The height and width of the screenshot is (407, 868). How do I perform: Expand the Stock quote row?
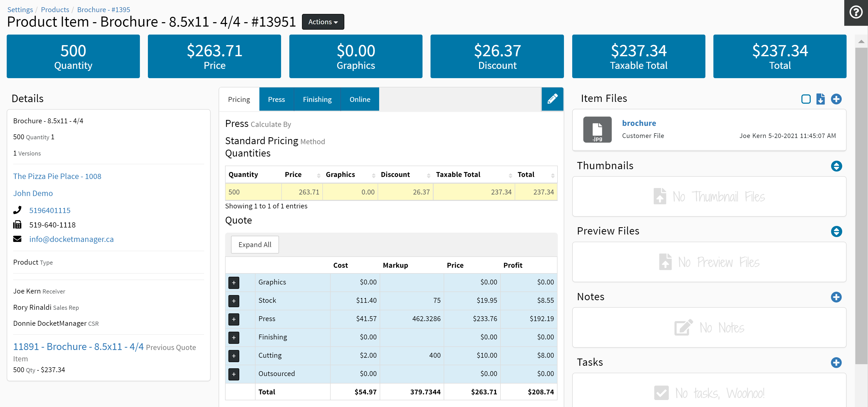pyautogui.click(x=234, y=301)
